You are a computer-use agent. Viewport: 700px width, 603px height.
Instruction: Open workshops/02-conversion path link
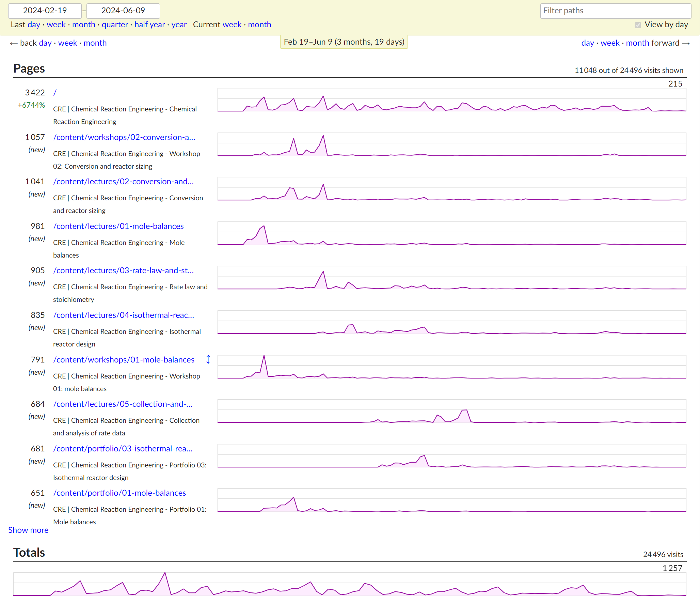(x=124, y=137)
